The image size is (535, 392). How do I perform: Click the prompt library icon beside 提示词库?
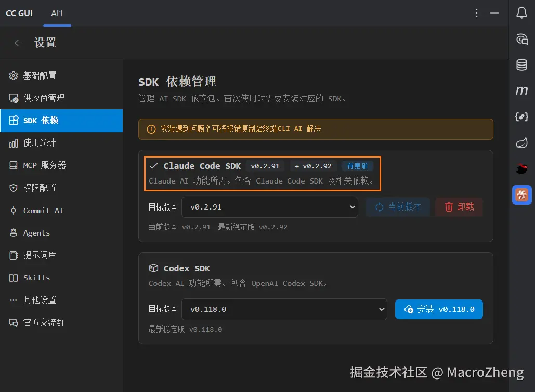pyautogui.click(x=14, y=255)
